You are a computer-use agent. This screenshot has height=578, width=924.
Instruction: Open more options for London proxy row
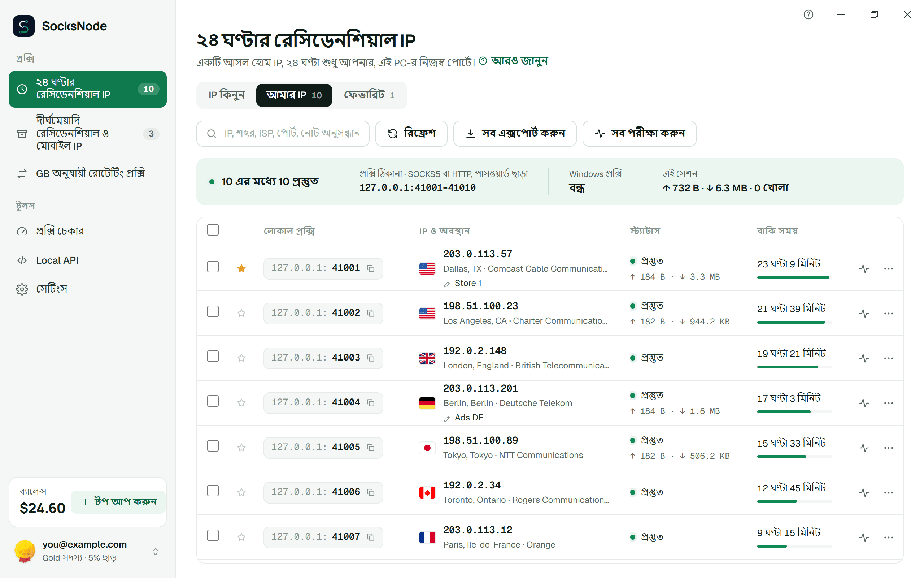888,358
